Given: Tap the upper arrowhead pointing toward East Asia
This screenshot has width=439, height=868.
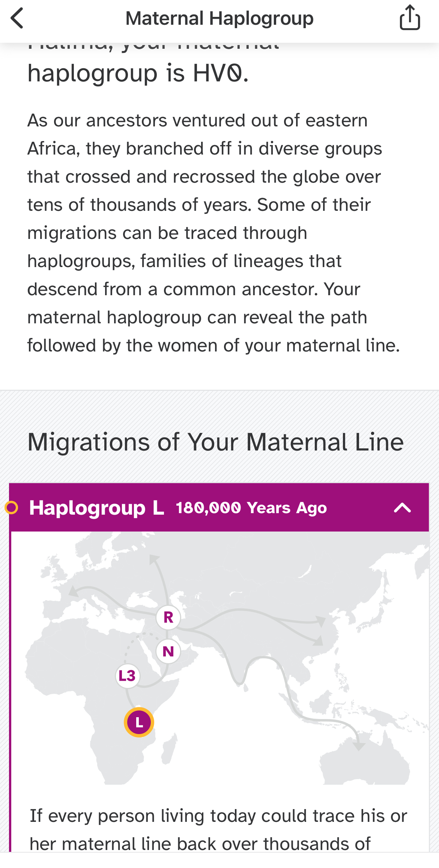Looking at the screenshot, I should [x=321, y=621].
